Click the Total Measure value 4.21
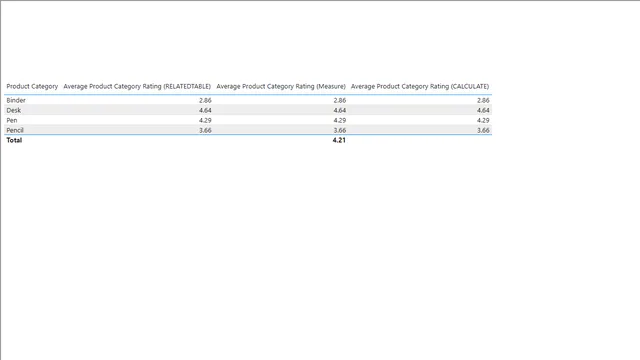This screenshot has width=640, height=360. pos(339,140)
